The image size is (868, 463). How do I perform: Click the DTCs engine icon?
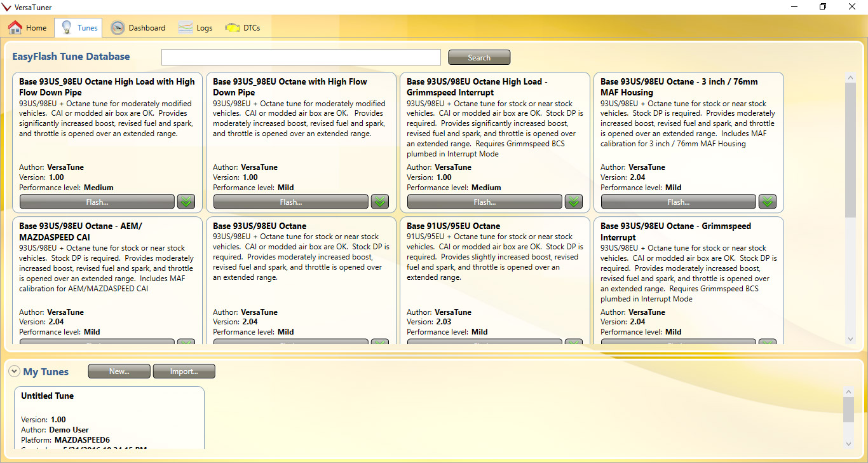(x=233, y=27)
